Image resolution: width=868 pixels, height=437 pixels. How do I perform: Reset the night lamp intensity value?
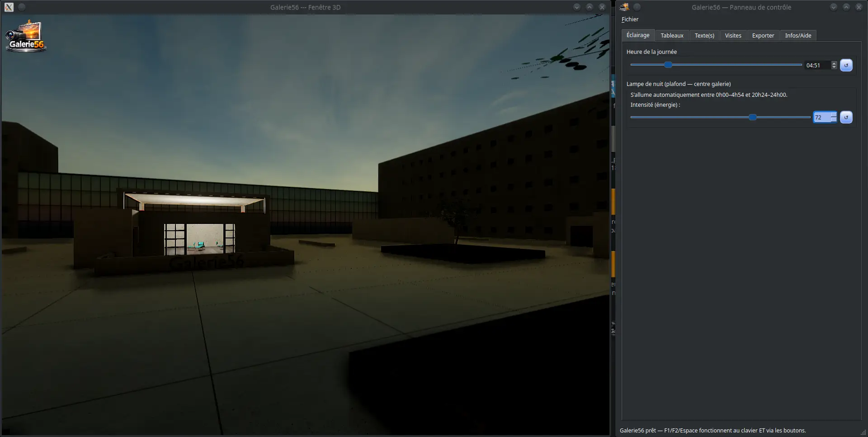click(x=846, y=117)
